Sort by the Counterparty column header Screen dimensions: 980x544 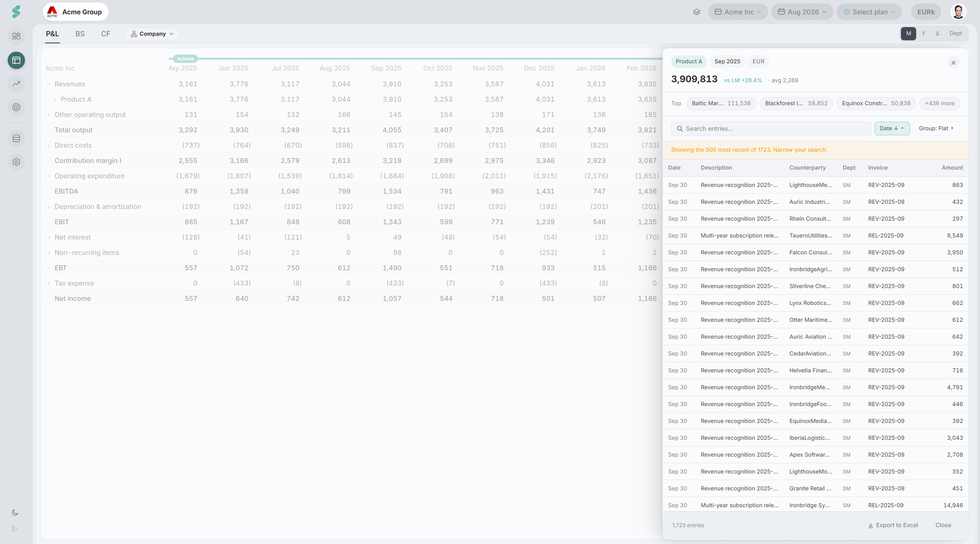(x=807, y=168)
